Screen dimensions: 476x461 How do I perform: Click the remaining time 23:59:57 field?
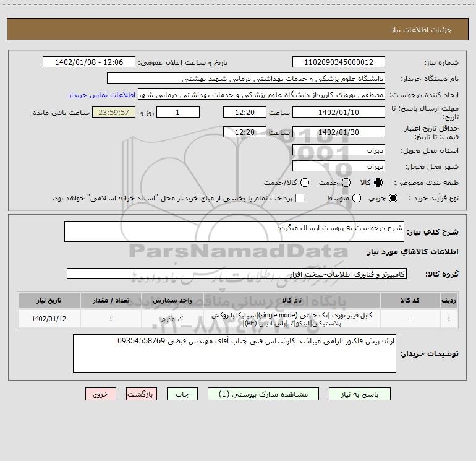click(114, 112)
